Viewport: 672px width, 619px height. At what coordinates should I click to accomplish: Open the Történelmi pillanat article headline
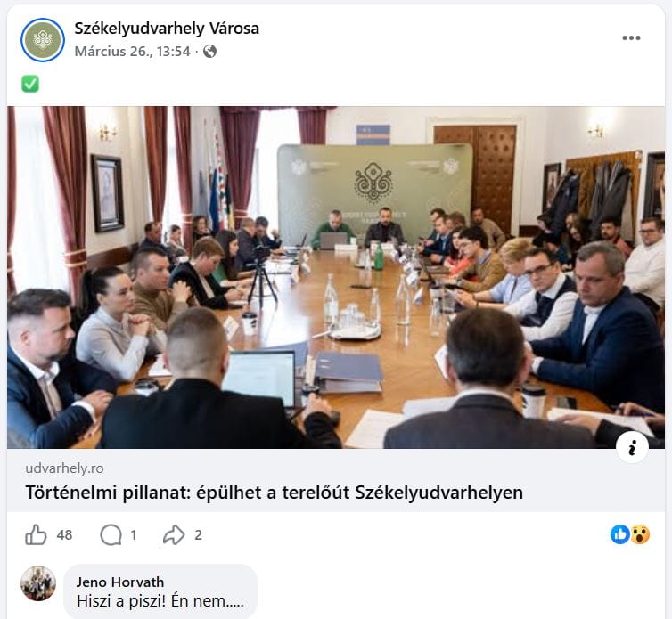pos(274,493)
